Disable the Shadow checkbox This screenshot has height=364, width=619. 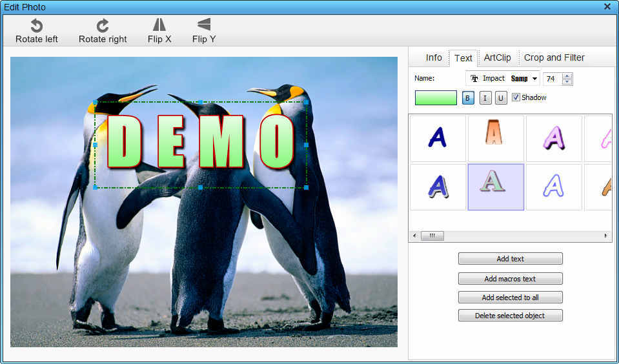click(516, 97)
